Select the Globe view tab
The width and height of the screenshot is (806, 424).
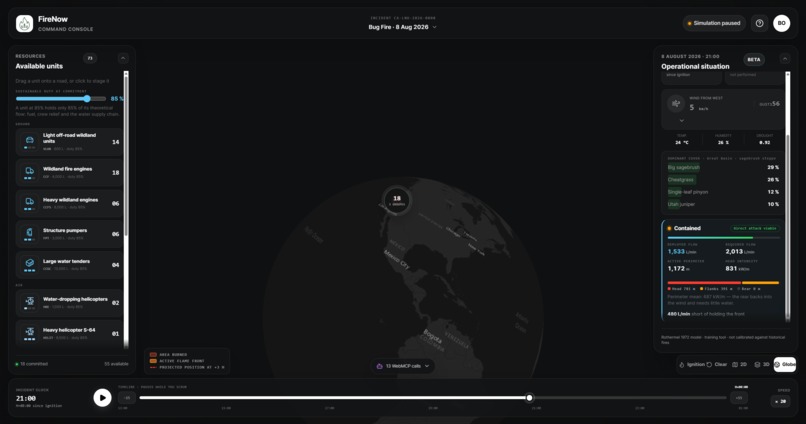[785, 364]
